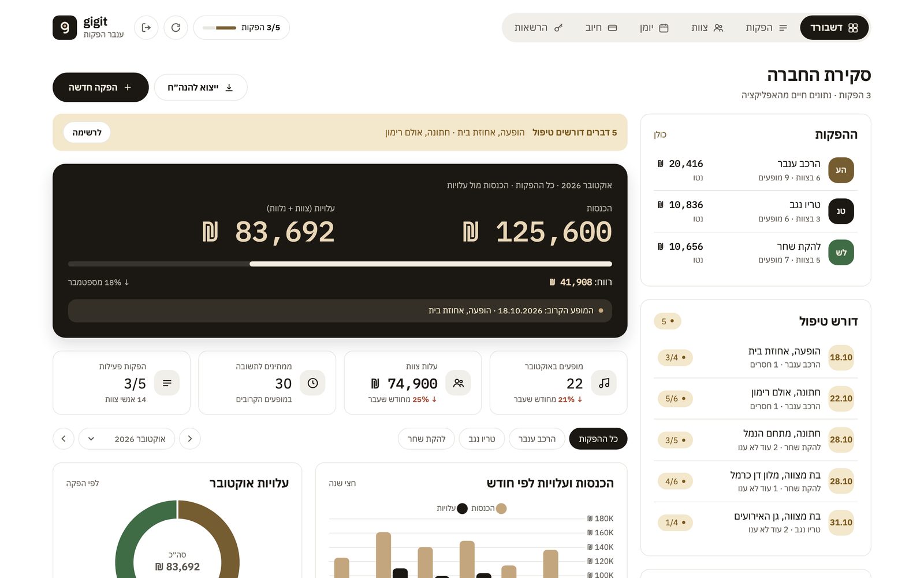
Task: Filter by להקת שחר chip
Action: tap(426, 439)
